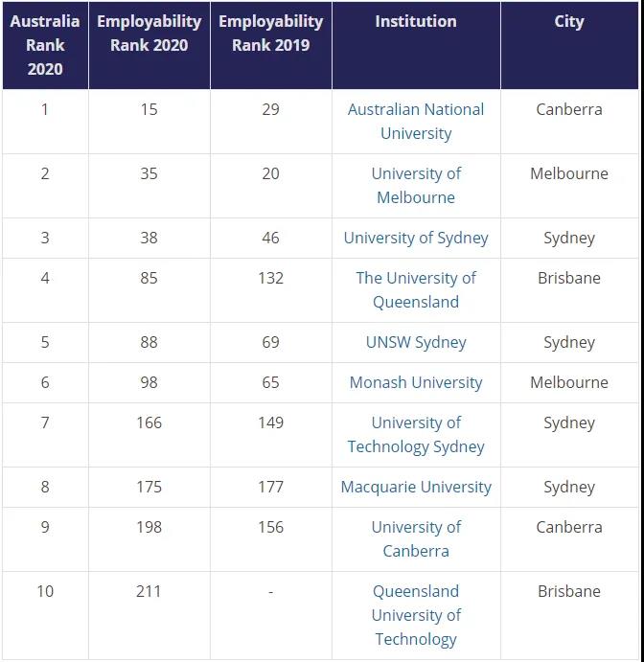This screenshot has width=644, height=662.
Task: Select the 2020 rank value 35
Action: tap(149, 174)
